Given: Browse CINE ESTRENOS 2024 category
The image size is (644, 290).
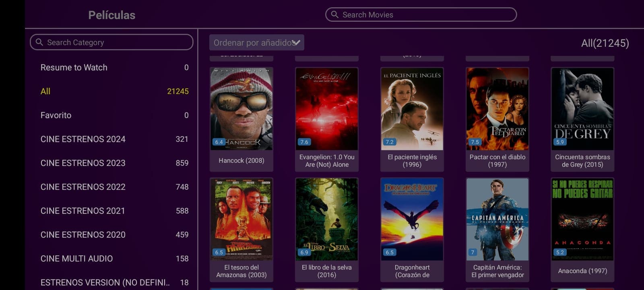Looking at the screenshot, I should (x=83, y=139).
